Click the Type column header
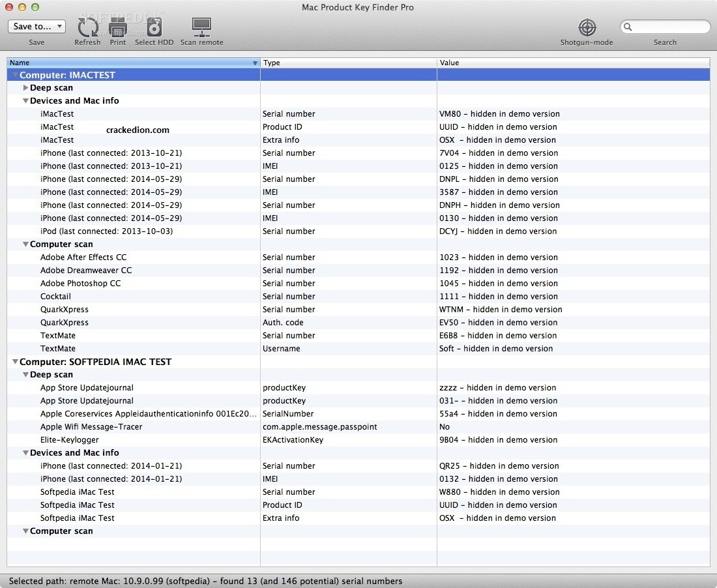 click(349, 63)
